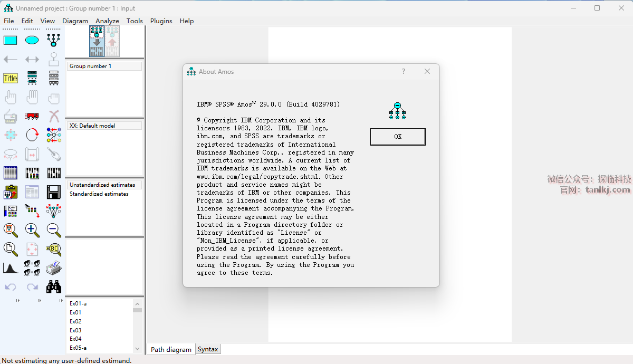This screenshot has width=633, height=364.
Task: Select the Reflect indicators tool
Action: (x=53, y=135)
